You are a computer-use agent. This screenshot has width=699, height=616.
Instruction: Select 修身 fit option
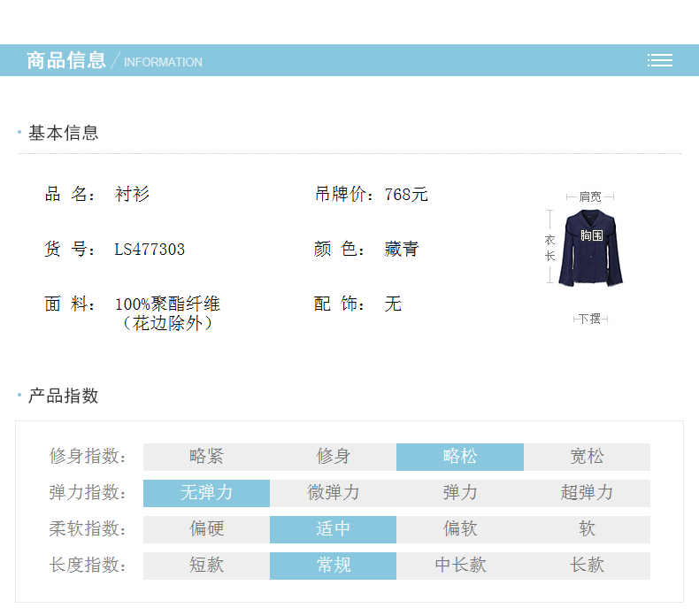pyautogui.click(x=334, y=457)
